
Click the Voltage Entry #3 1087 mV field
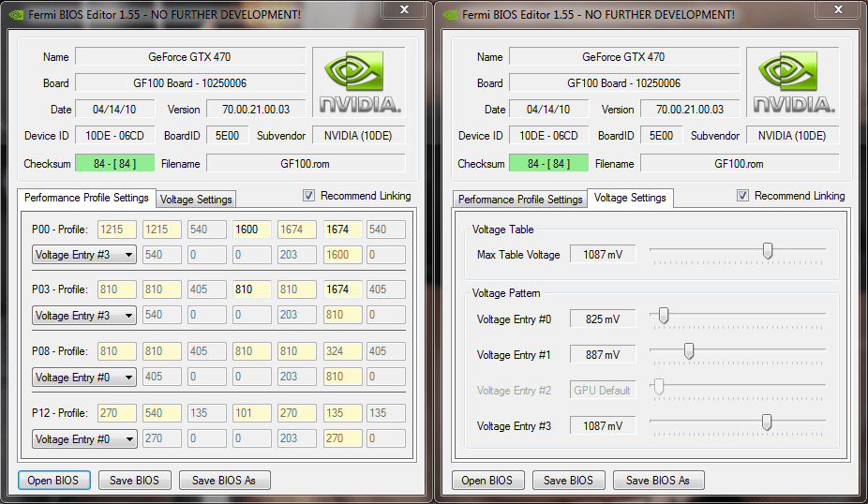click(603, 426)
